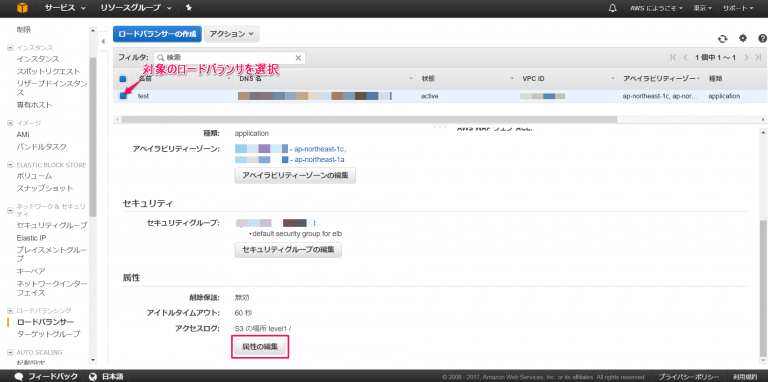The height and width of the screenshot is (382, 768).
Task: Click ロードバランサーの作成 button
Action: 157,34
